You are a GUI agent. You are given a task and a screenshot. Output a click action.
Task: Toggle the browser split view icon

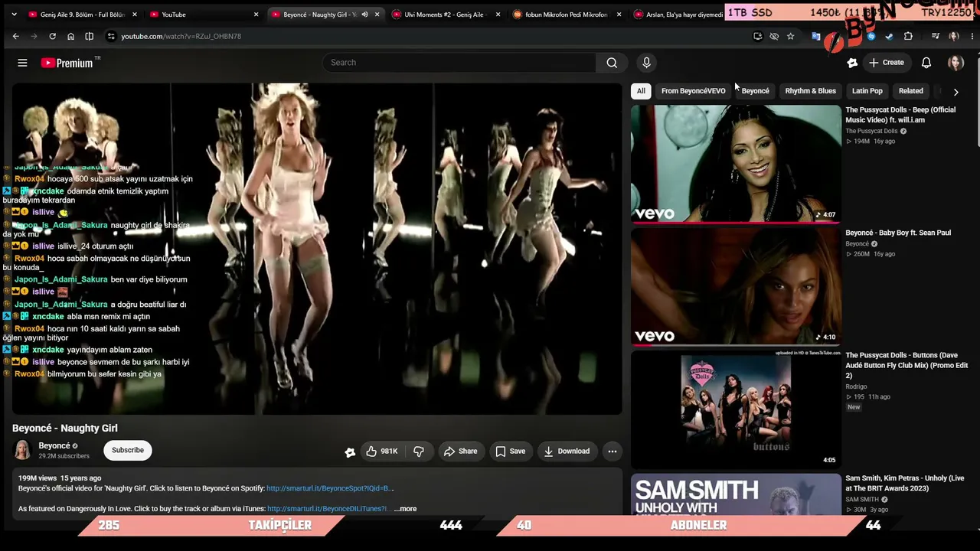[x=90, y=36]
